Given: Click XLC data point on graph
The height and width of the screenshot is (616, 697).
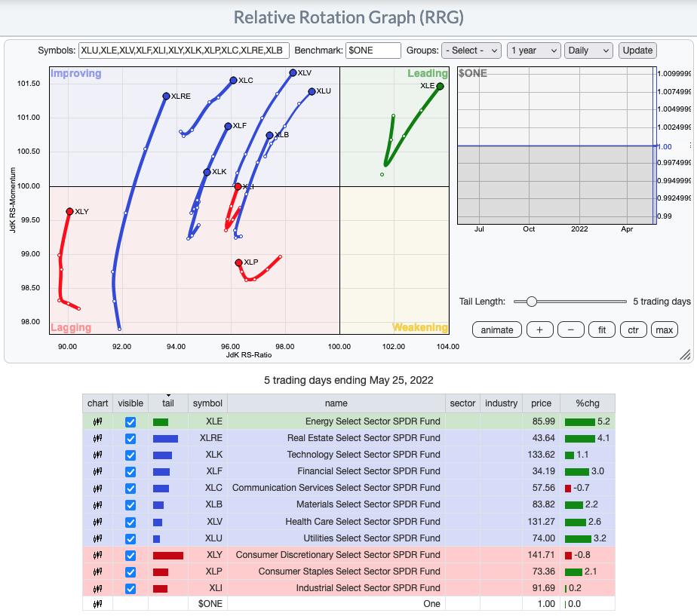Looking at the screenshot, I should click(233, 81).
